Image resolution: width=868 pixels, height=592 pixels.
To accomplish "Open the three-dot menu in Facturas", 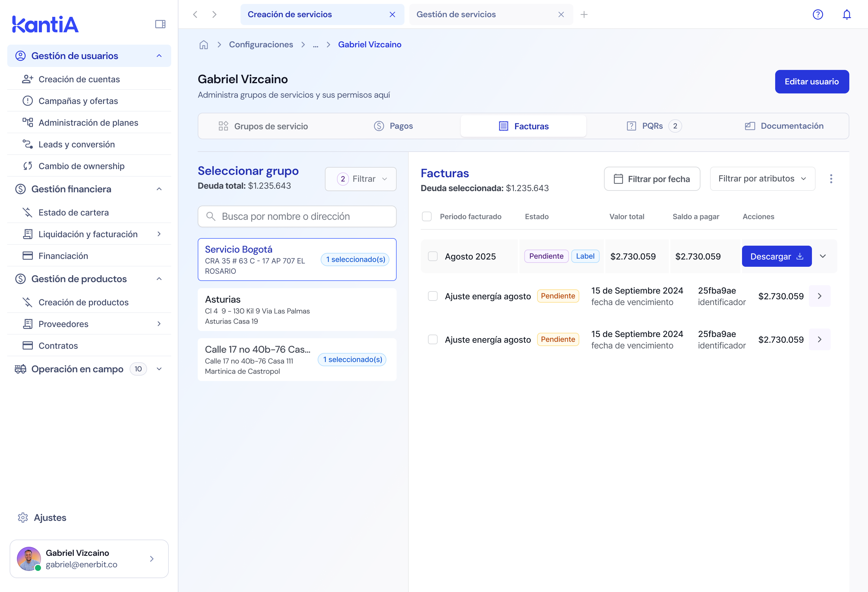I will point(831,179).
